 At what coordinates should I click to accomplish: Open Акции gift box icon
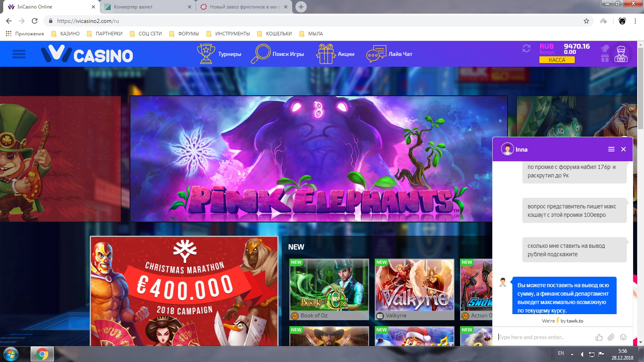click(326, 54)
